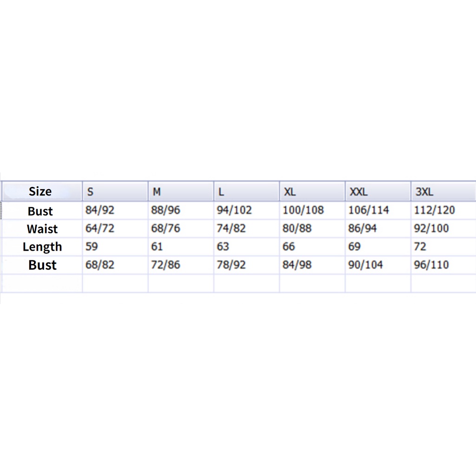The image size is (476, 476).
Task: Select the M column header
Action: pyautogui.click(x=181, y=191)
